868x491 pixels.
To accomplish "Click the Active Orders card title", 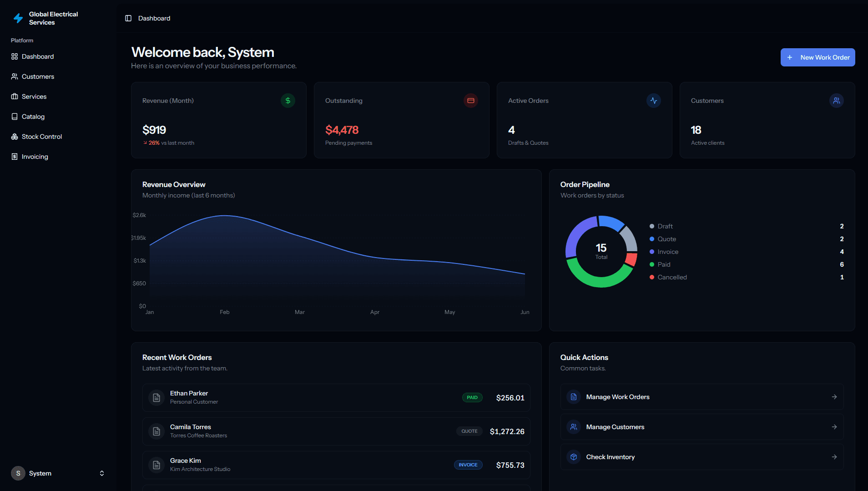I will (528, 101).
